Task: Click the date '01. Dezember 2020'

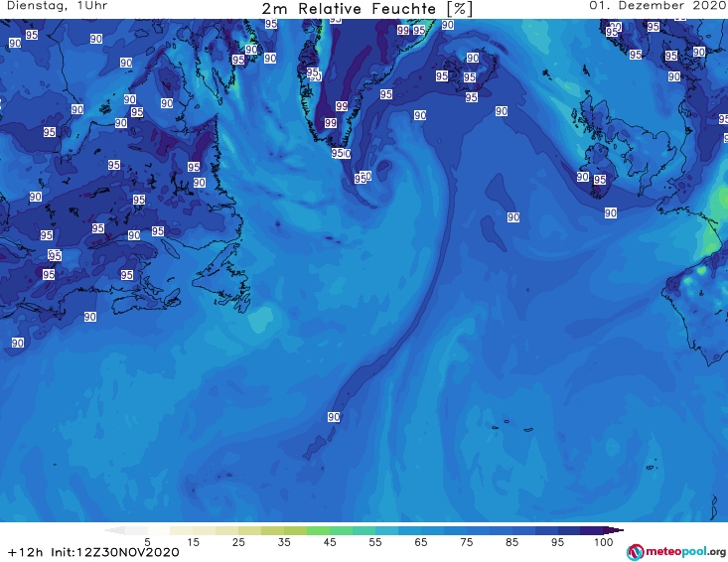Action: click(x=656, y=6)
